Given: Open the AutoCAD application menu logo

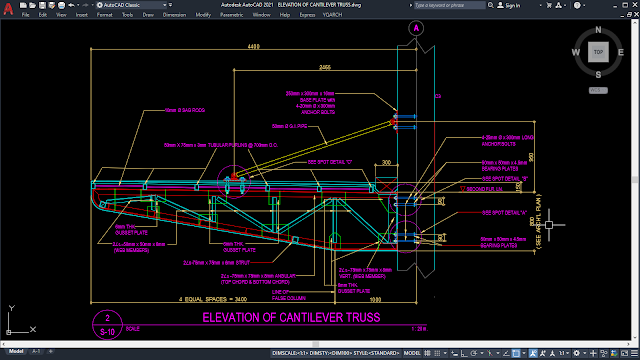Looking at the screenshot, I should pyautogui.click(x=8, y=9).
